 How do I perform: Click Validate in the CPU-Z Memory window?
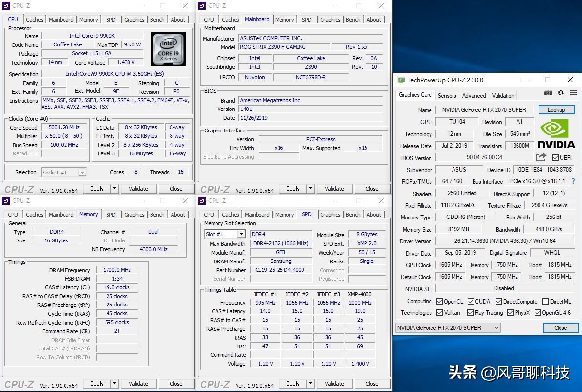(x=138, y=384)
